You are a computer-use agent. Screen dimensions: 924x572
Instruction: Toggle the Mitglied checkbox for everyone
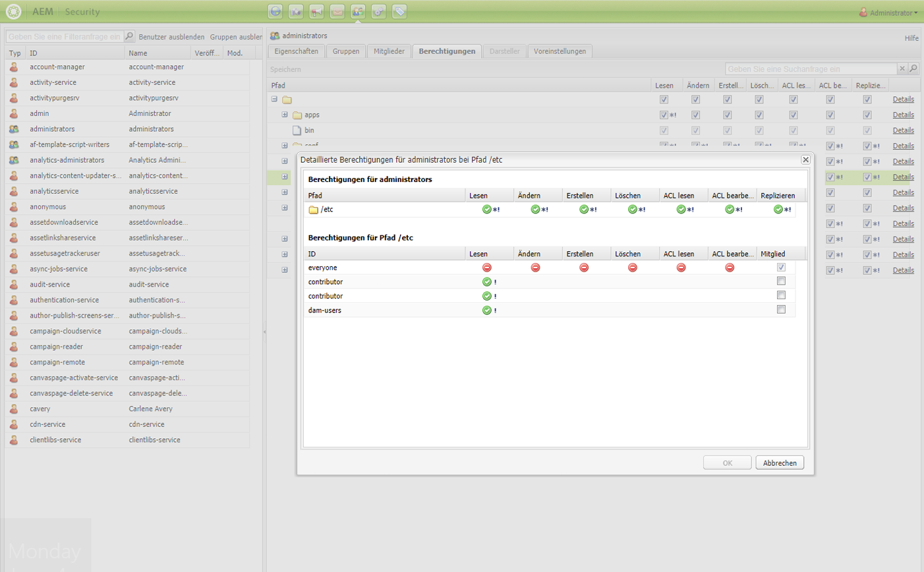tap(781, 268)
